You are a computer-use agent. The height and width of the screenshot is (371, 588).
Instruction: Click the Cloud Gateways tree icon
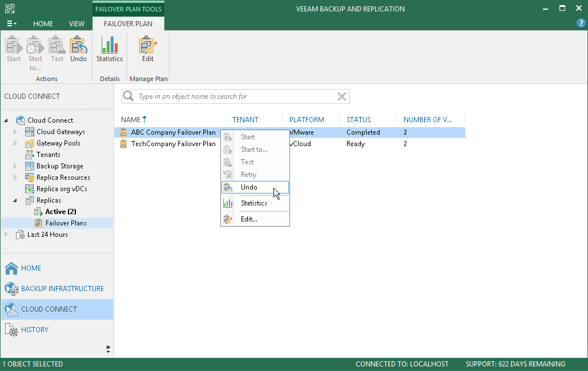pos(30,132)
